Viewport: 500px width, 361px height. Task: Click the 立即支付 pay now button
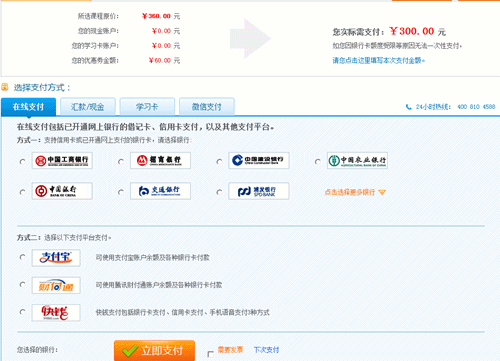154,350
